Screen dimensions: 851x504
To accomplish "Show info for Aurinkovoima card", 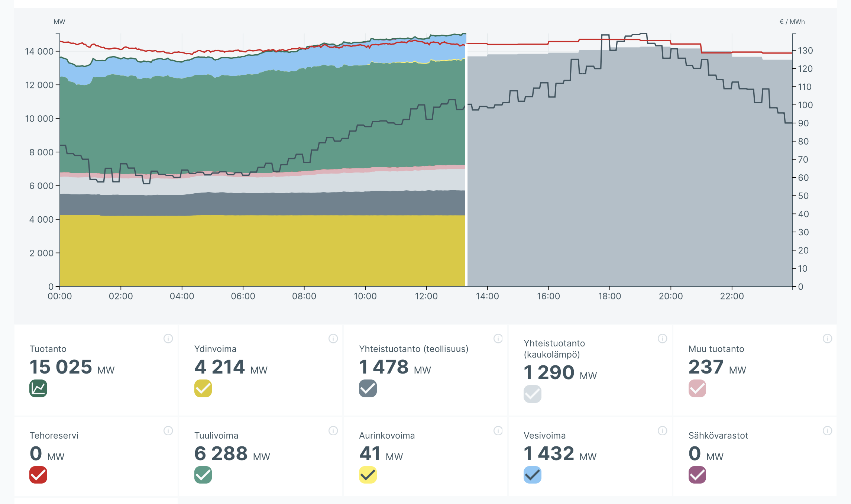I will 498,431.
